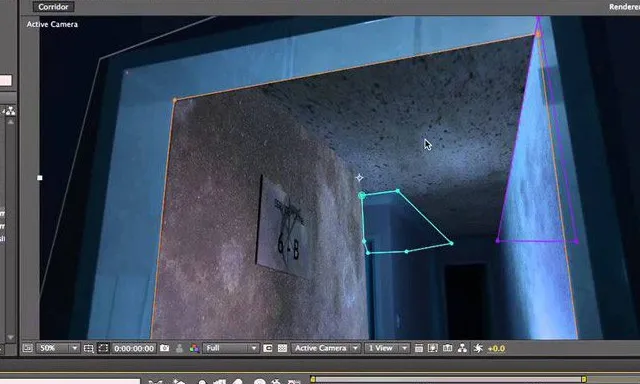Screen dimensions: 640x384
Task: Toggle the transparency grid
Action: click(282, 348)
